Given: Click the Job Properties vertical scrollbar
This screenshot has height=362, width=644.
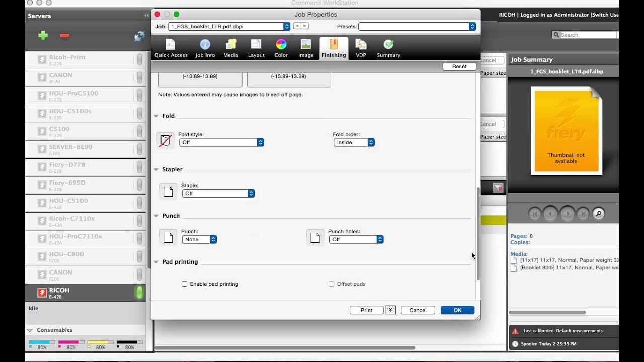Looking at the screenshot, I should click(x=478, y=233).
